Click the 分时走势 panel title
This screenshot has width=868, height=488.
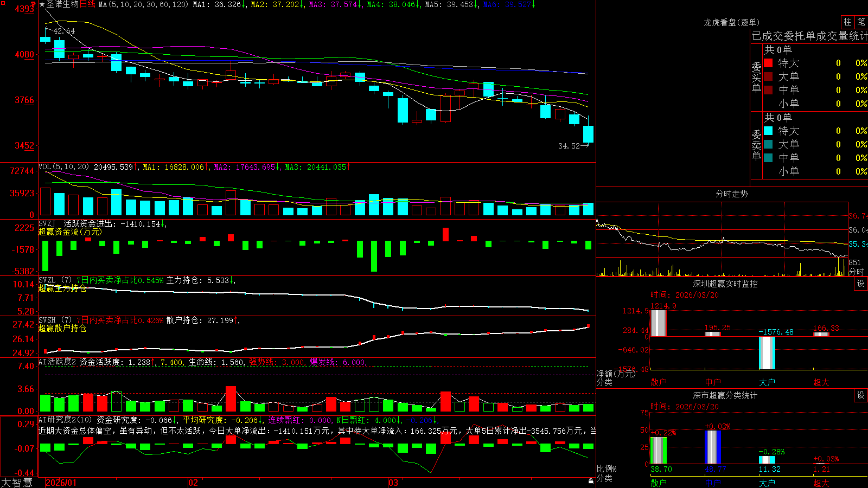pos(731,194)
